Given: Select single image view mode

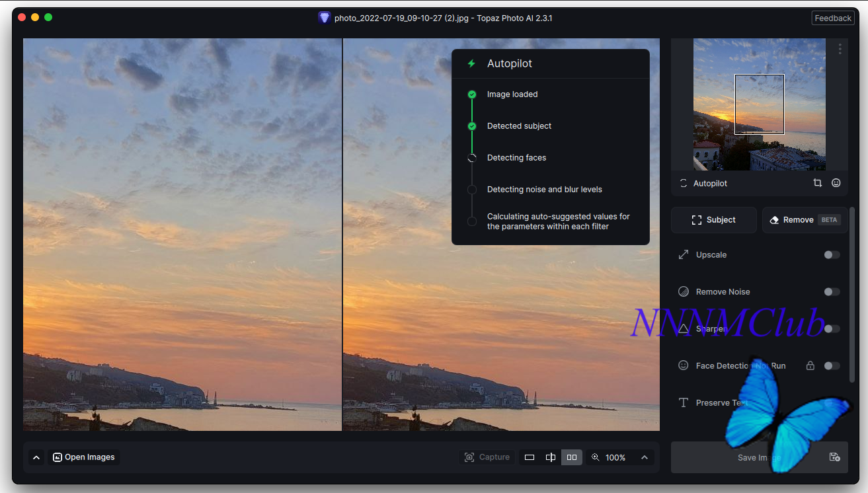Looking at the screenshot, I should click(529, 457).
